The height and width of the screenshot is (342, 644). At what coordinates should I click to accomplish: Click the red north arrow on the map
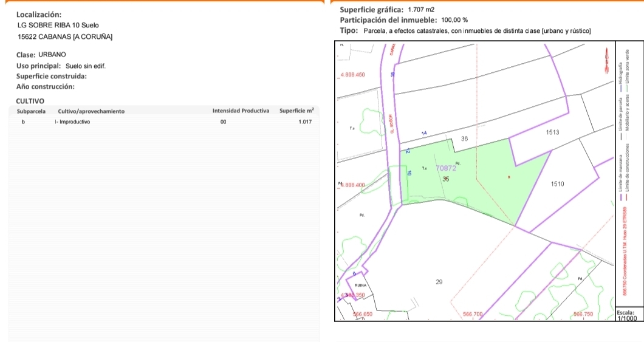pyautogui.click(x=606, y=60)
